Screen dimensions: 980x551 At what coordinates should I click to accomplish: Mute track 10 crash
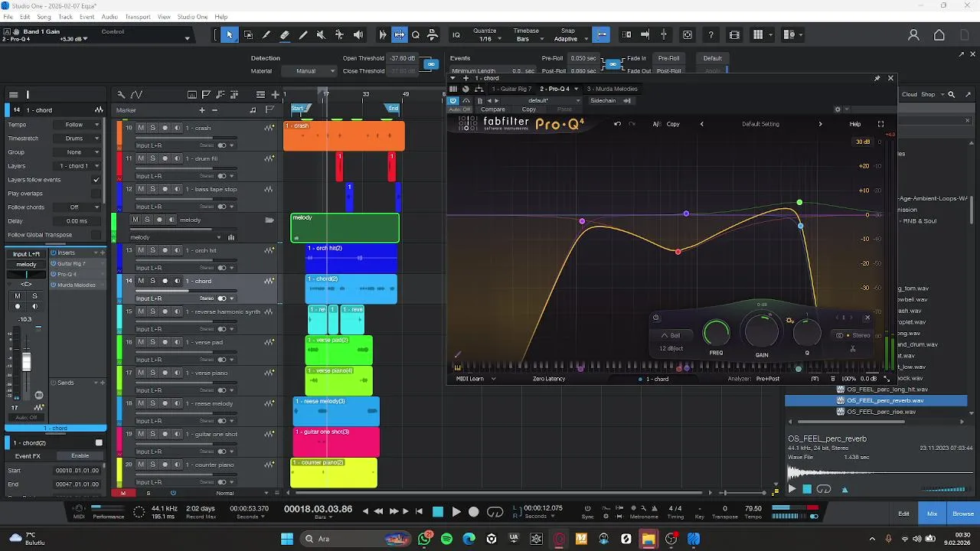tap(141, 128)
